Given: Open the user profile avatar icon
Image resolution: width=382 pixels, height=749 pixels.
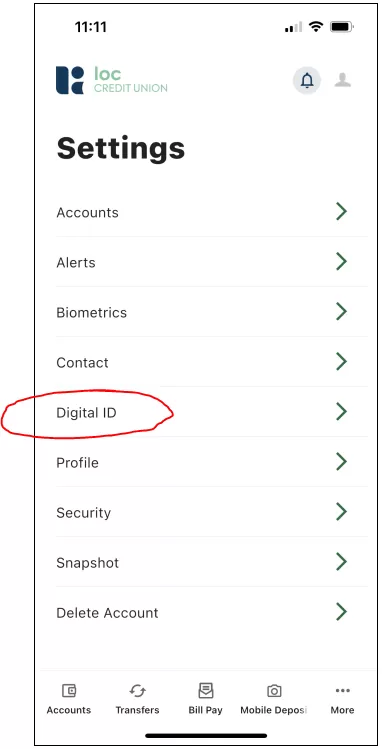Looking at the screenshot, I should tap(342, 80).
